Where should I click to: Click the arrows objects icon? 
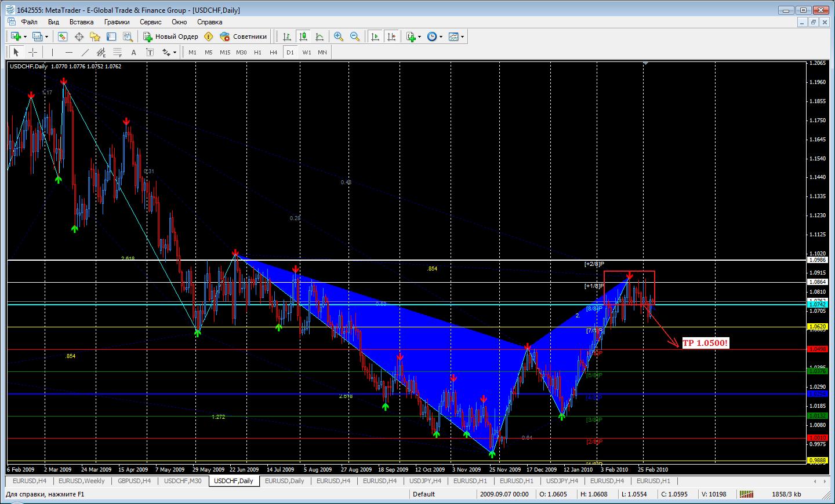[166, 52]
